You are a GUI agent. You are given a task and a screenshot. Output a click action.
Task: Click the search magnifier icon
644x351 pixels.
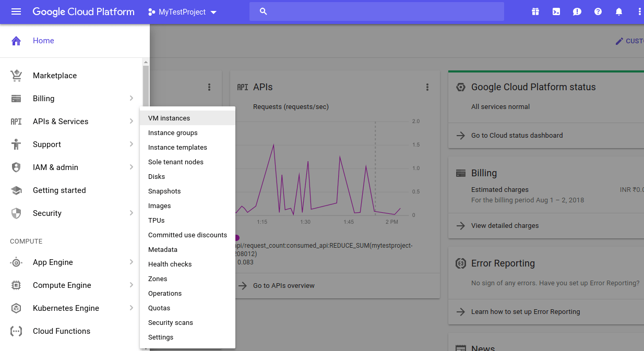click(x=264, y=11)
